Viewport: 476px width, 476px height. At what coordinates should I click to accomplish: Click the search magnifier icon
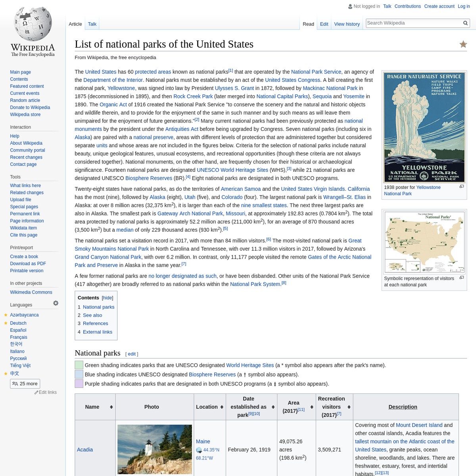tap(466, 23)
